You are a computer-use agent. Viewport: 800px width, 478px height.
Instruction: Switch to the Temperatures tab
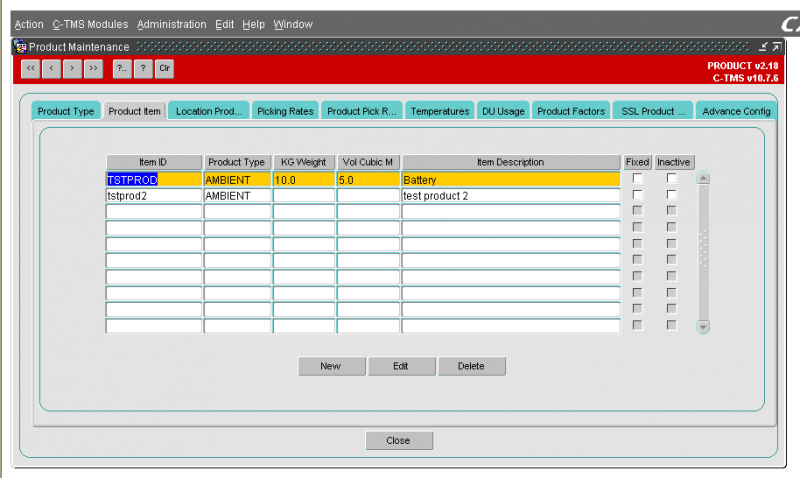point(440,111)
